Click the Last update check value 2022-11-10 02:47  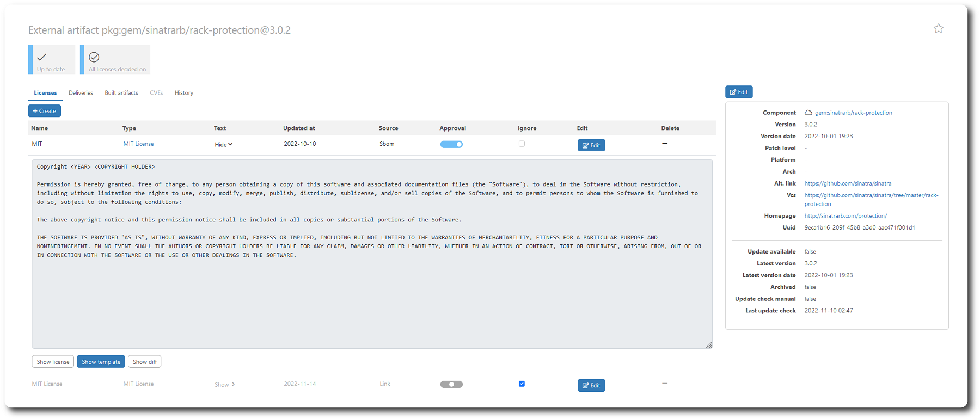[829, 311]
